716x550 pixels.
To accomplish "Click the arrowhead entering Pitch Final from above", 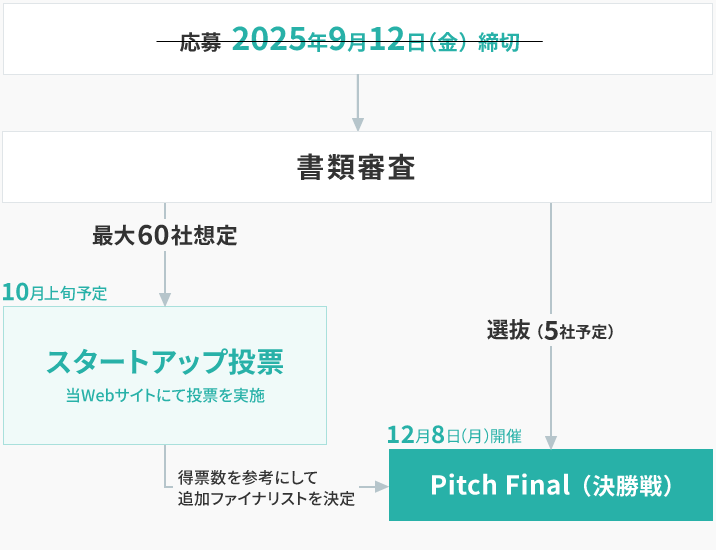I will (x=551, y=442).
